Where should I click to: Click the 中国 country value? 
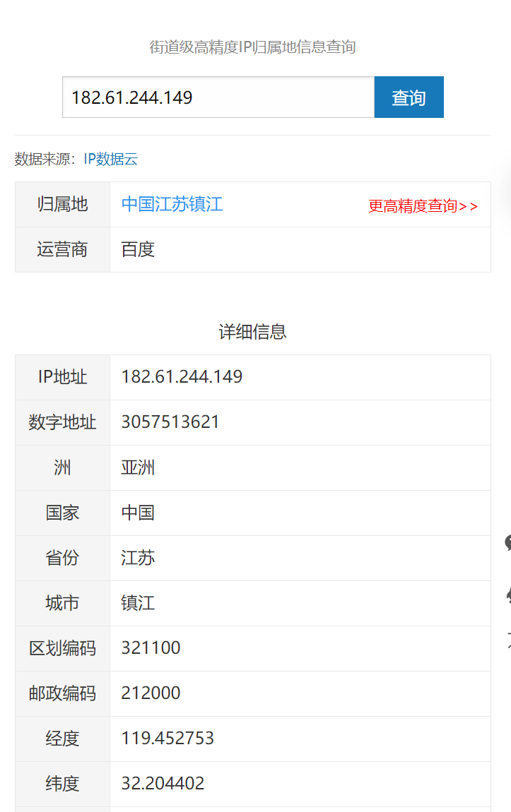coord(138,513)
